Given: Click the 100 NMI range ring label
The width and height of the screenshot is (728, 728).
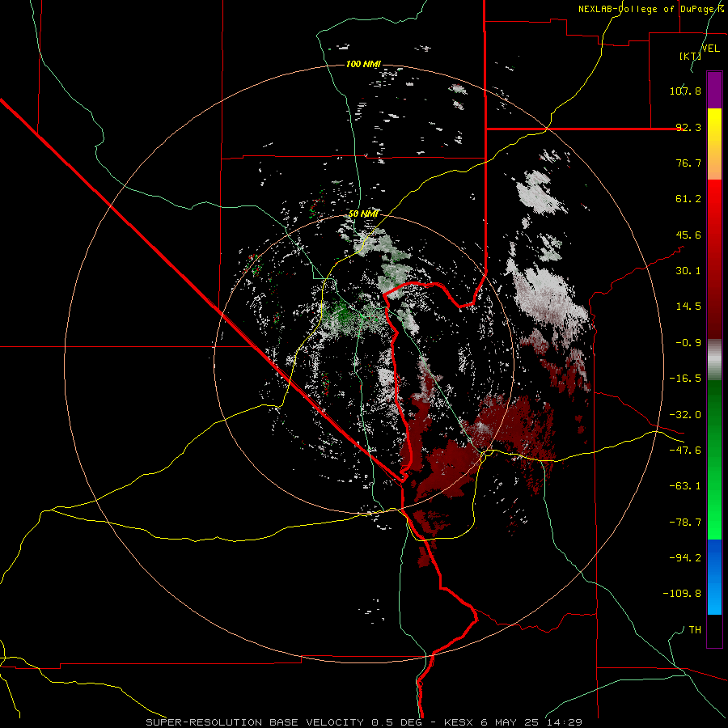Looking at the screenshot, I should 363,64.
